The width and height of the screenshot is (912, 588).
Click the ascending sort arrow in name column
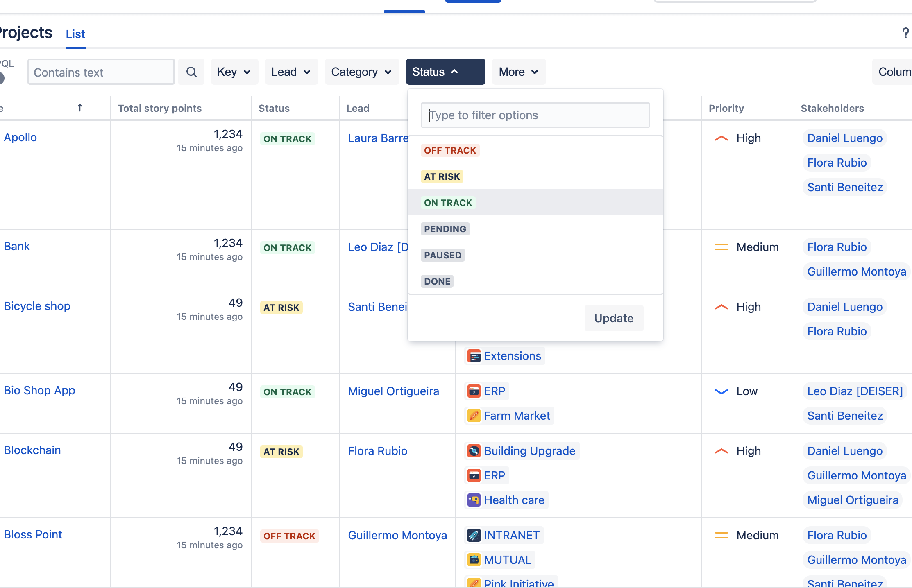coord(80,108)
